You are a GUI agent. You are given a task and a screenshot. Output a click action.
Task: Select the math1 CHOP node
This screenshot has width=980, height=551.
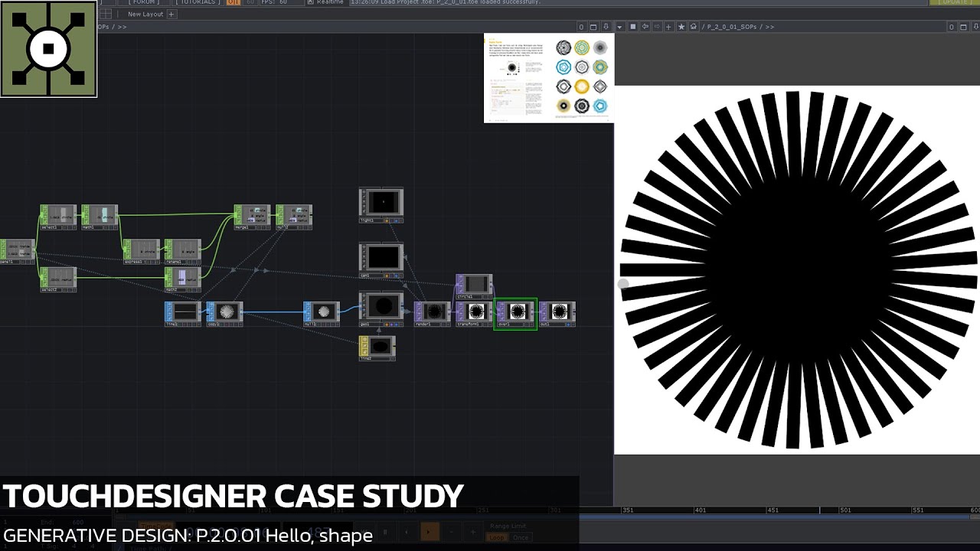coord(100,217)
